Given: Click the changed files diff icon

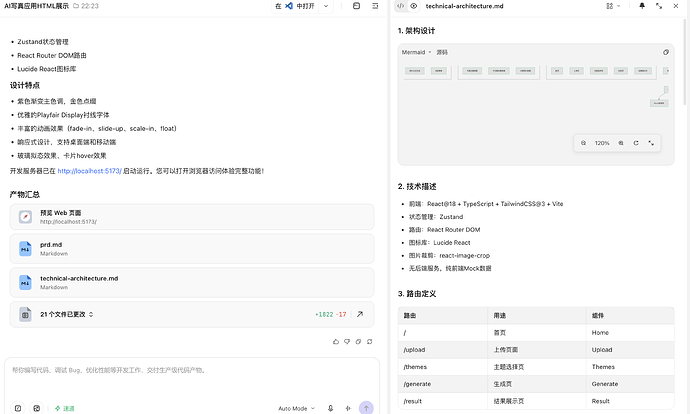Looking at the screenshot, I should pos(26,315).
